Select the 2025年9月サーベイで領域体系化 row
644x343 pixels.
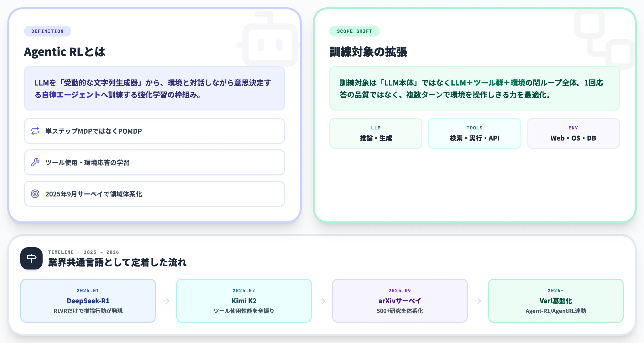click(155, 194)
